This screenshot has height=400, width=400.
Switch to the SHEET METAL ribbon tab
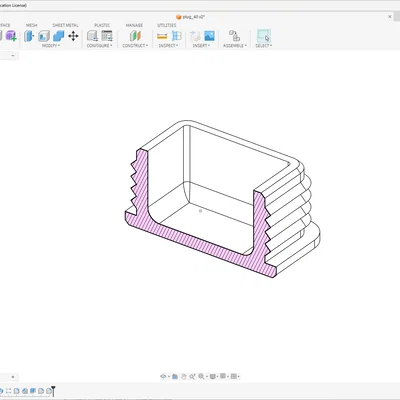click(x=65, y=25)
